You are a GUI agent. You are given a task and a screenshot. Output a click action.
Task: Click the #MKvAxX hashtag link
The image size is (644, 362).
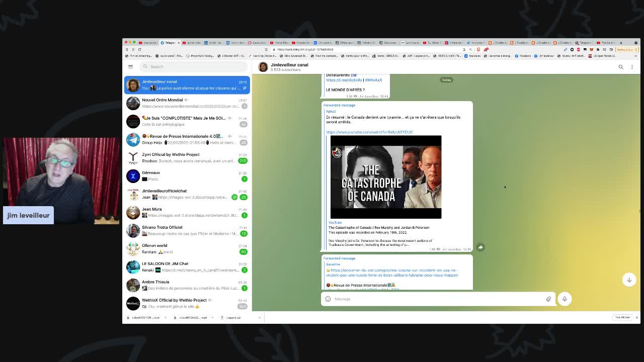373,80
